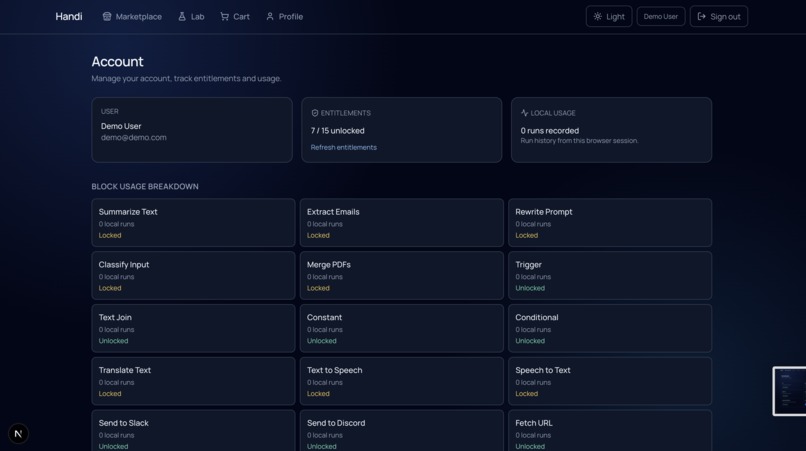
Task: Click the Local Usage activity icon
Action: point(524,113)
